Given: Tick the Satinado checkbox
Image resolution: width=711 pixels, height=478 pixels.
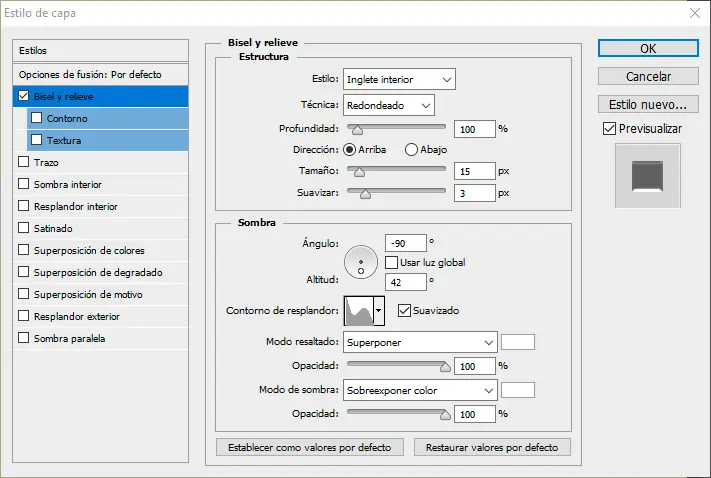Looking at the screenshot, I should click(24, 228).
